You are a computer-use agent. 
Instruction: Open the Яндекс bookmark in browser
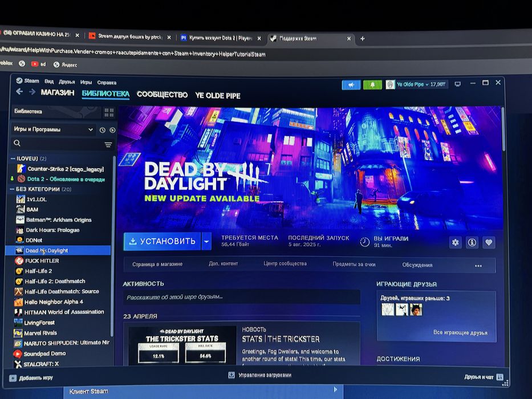[65, 64]
